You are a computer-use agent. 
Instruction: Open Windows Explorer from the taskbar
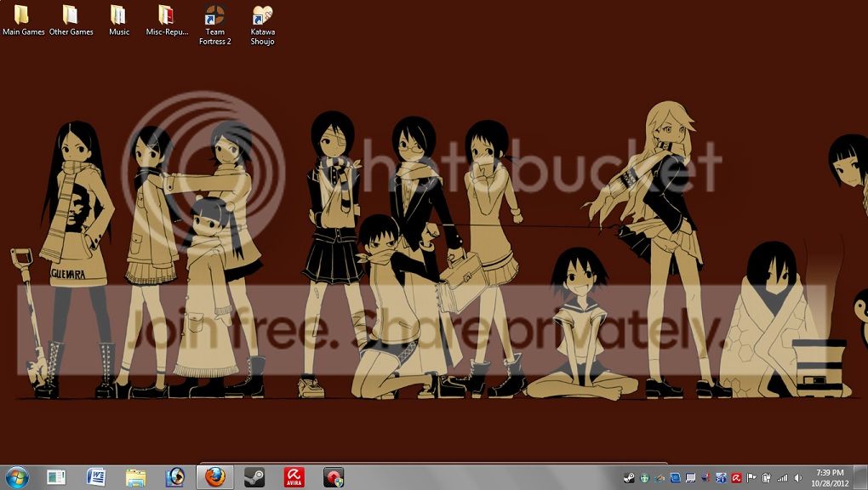pos(135,477)
